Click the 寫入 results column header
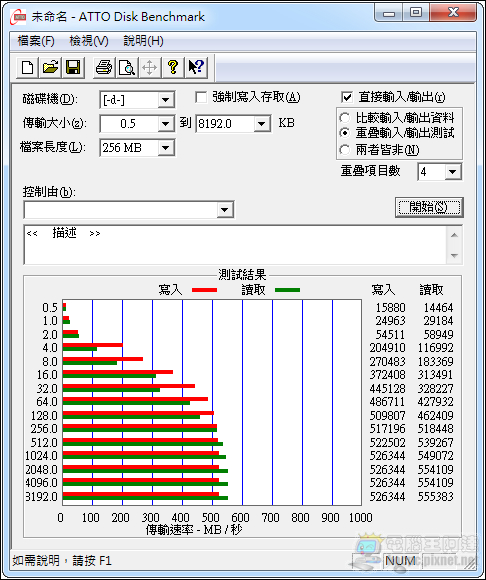The width and height of the screenshot is (486, 580). point(383,290)
